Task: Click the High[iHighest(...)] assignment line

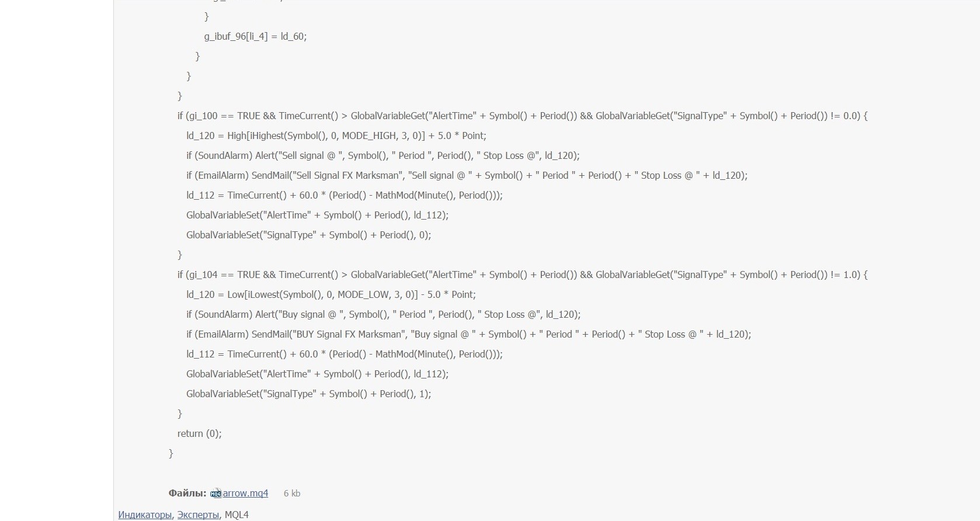Action: [336, 136]
